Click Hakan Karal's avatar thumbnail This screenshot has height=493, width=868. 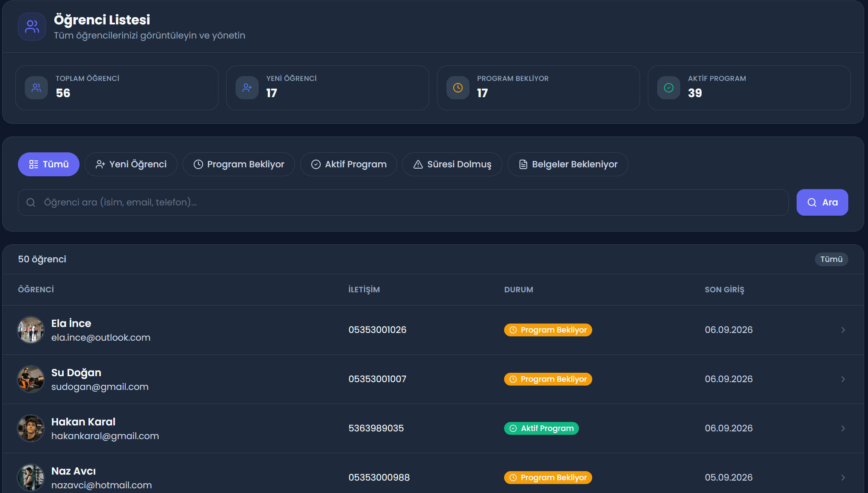coord(31,428)
